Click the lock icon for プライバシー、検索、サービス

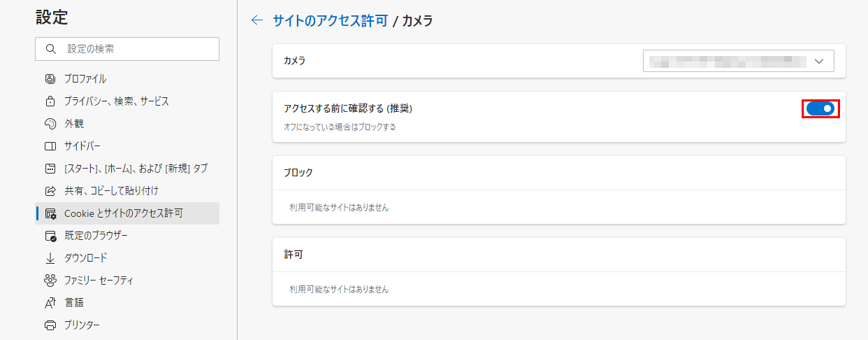pos(50,101)
